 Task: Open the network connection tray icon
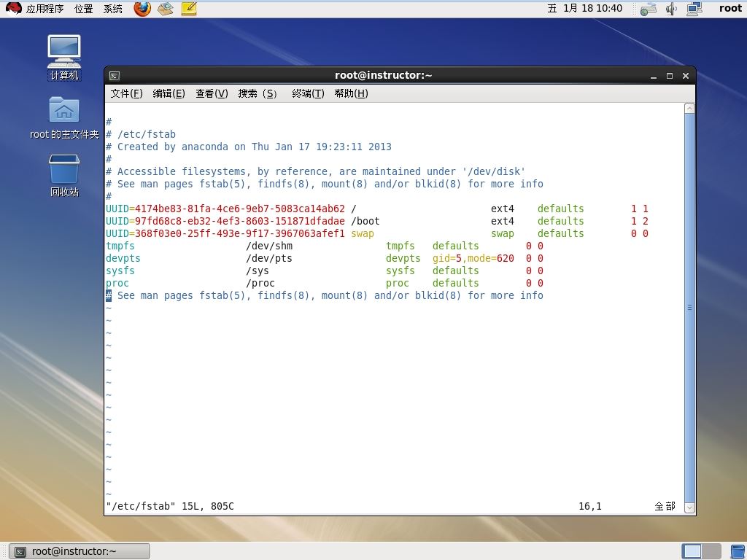pyautogui.click(x=649, y=8)
